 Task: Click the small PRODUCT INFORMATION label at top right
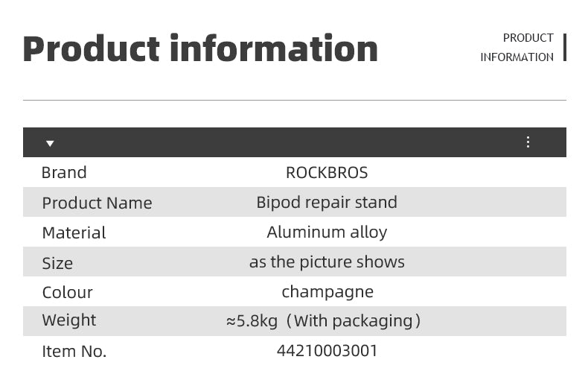[x=517, y=47]
